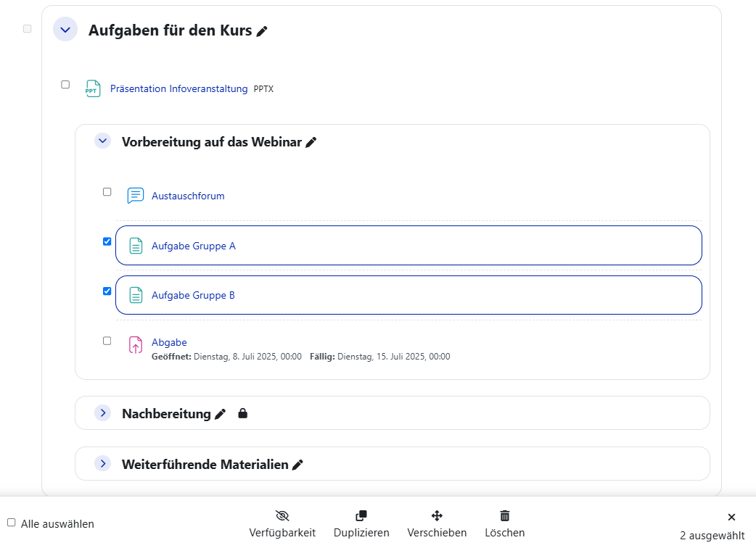
Task: Close the bulk selection bar
Action: [731, 517]
